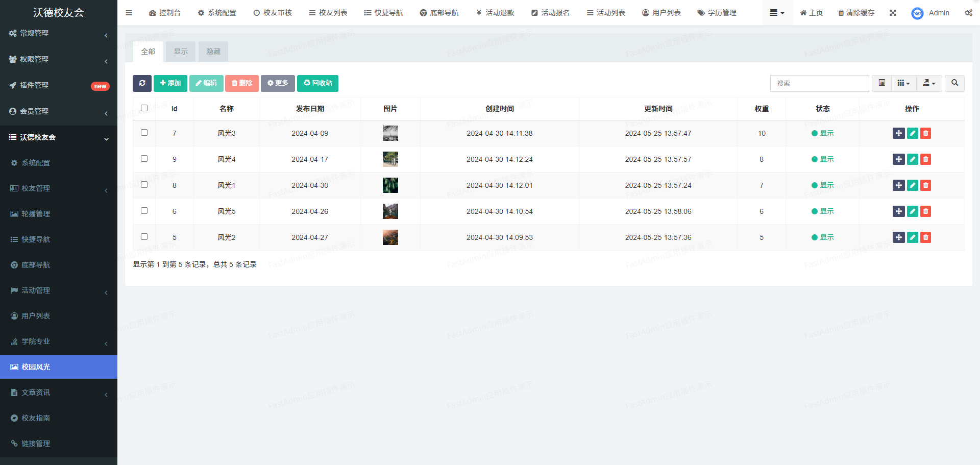Click the drag handle icon for 风光2
980x465 pixels.
pyautogui.click(x=899, y=237)
